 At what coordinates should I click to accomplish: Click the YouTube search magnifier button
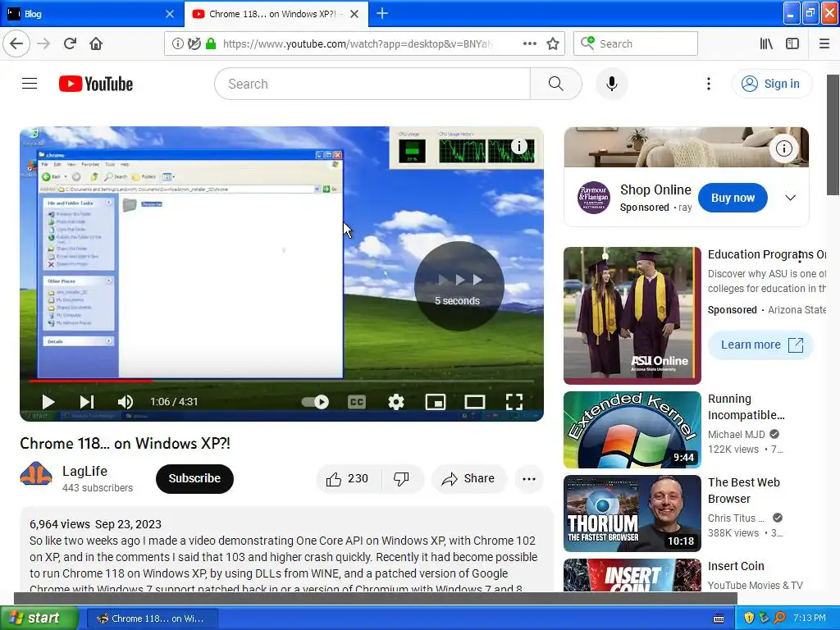pos(555,84)
